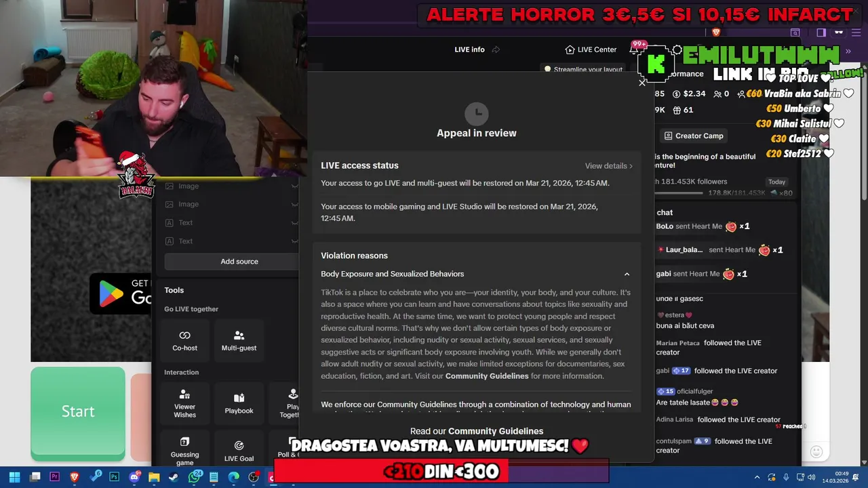Toggle visibility of the first Text source
Screen dimensions: 868x488
point(294,222)
